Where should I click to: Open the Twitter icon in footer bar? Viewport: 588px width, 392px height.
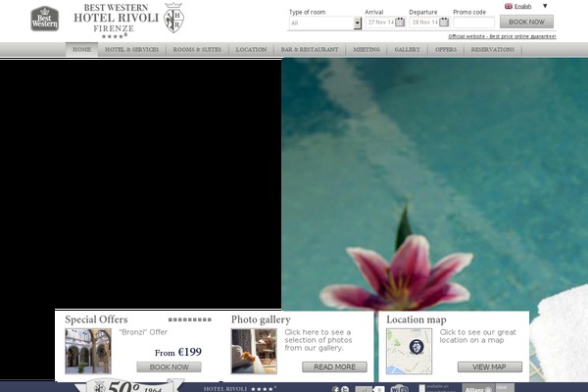(x=345, y=389)
